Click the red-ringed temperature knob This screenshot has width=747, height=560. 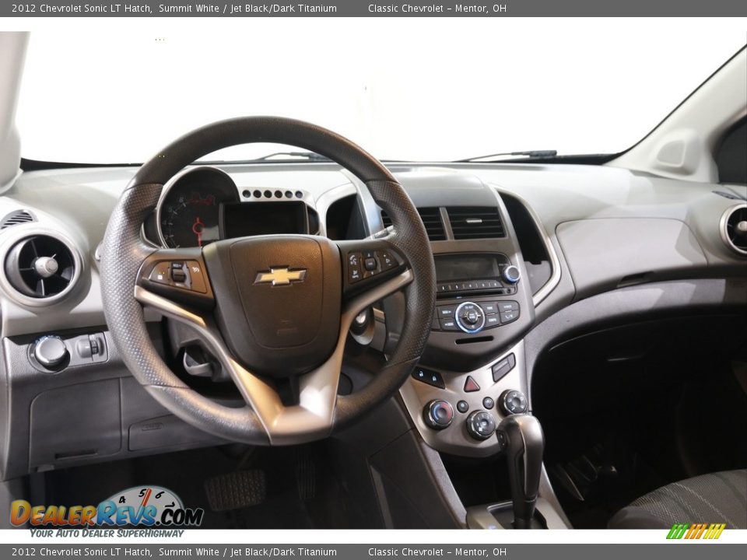pyautogui.click(x=438, y=413)
